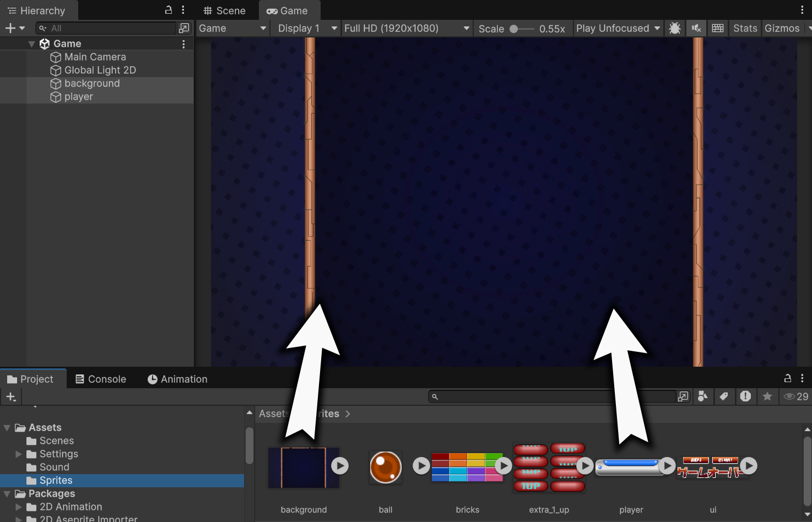The height and width of the screenshot is (522, 812).
Task: Expand the background sprite's sub-assets
Action: coord(340,466)
